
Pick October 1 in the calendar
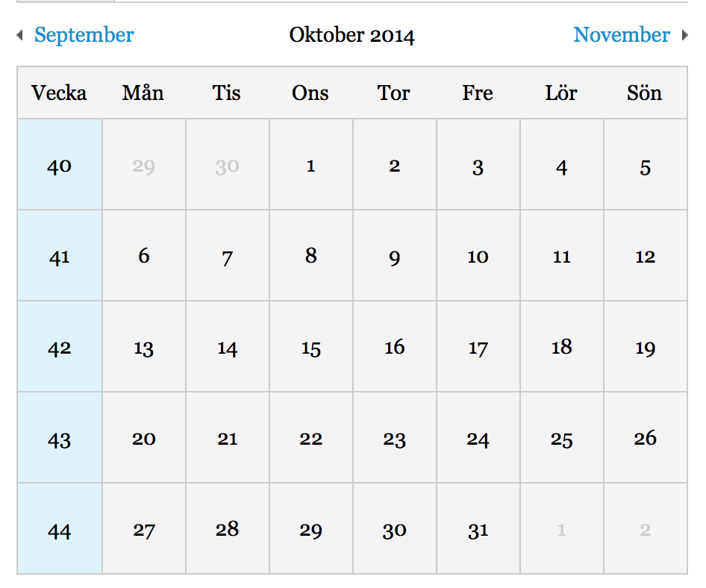[x=311, y=164]
